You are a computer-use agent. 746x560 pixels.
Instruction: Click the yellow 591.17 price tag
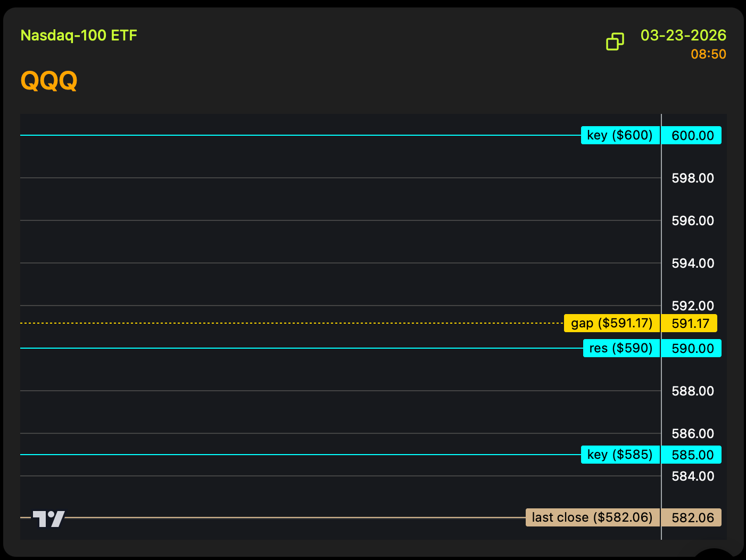click(690, 323)
